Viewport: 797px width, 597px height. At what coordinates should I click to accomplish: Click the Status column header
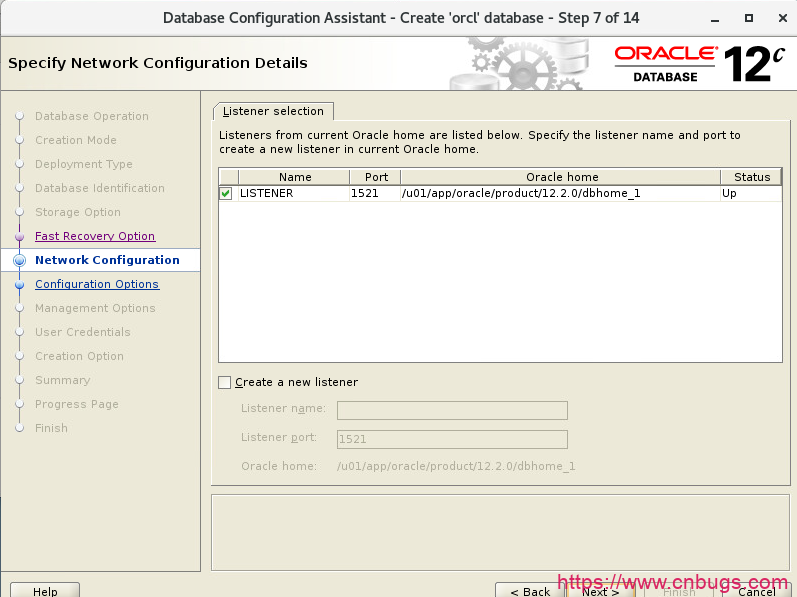tap(751, 177)
